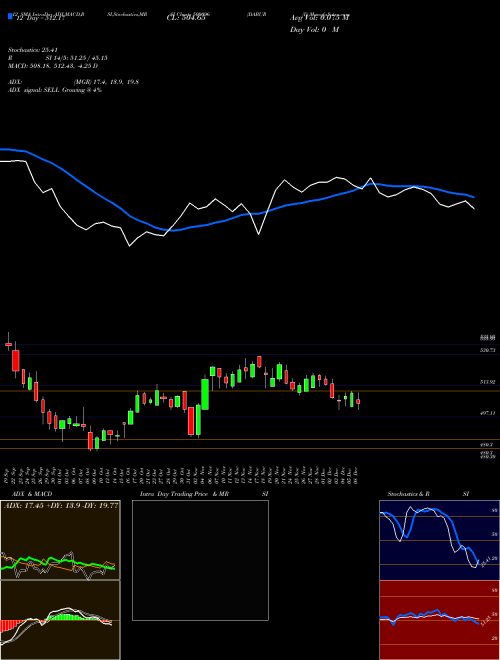
Task: Click the 'Avg Vol: 0.075 M' text
Action: tap(319, 18)
